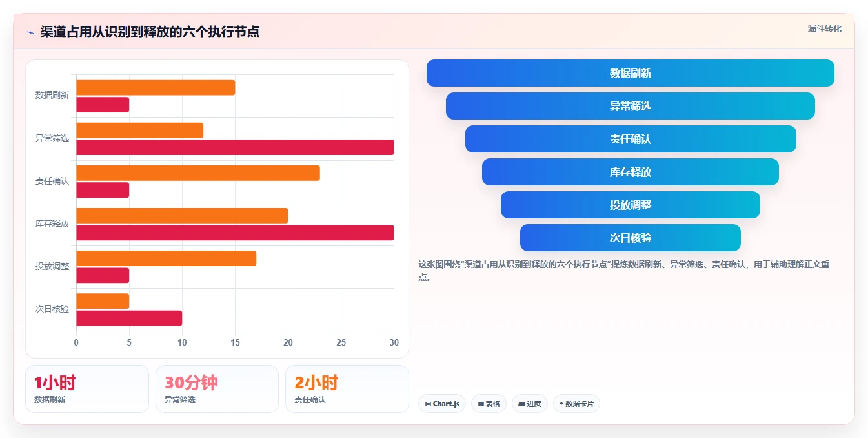868x438 pixels.
Task: Click the Chart.js tag icon
Action: [428, 404]
